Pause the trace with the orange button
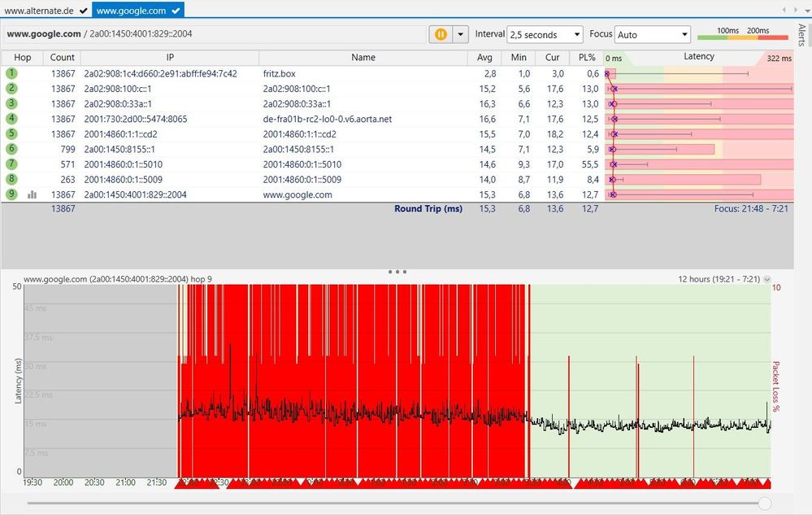Viewport: 812px width, 515px height. point(440,34)
